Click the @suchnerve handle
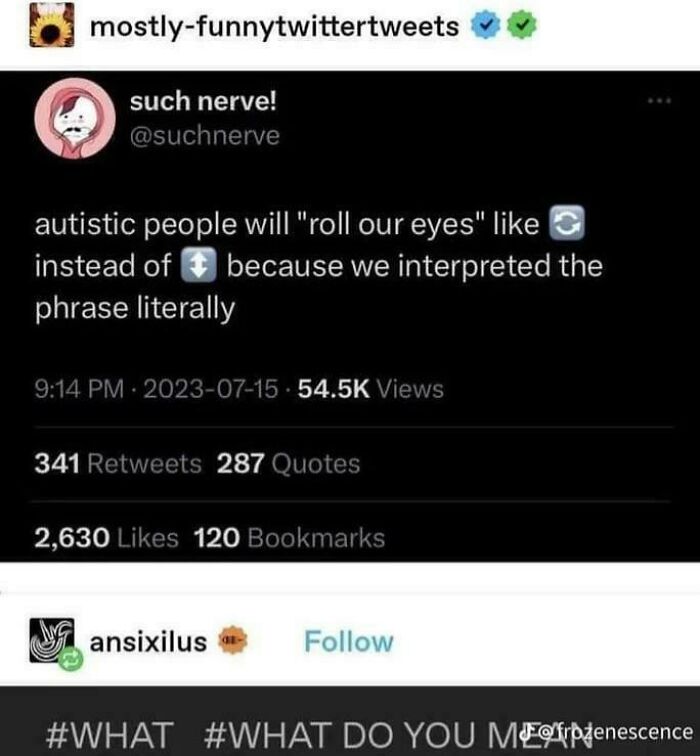 tap(204, 136)
